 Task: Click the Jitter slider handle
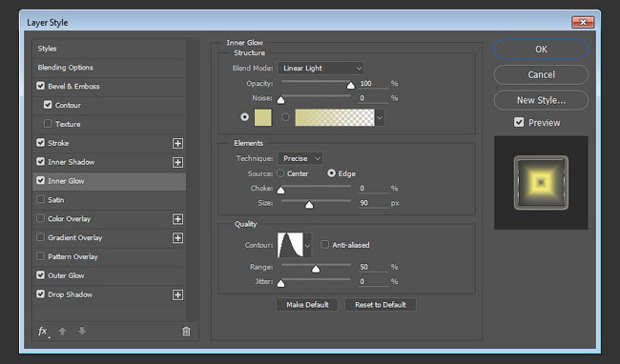tap(280, 283)
